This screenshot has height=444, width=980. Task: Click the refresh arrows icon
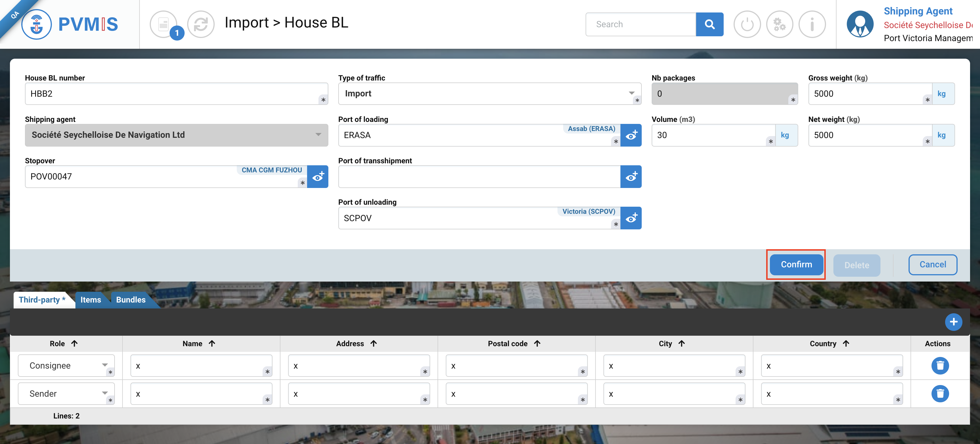click(201, 24)
